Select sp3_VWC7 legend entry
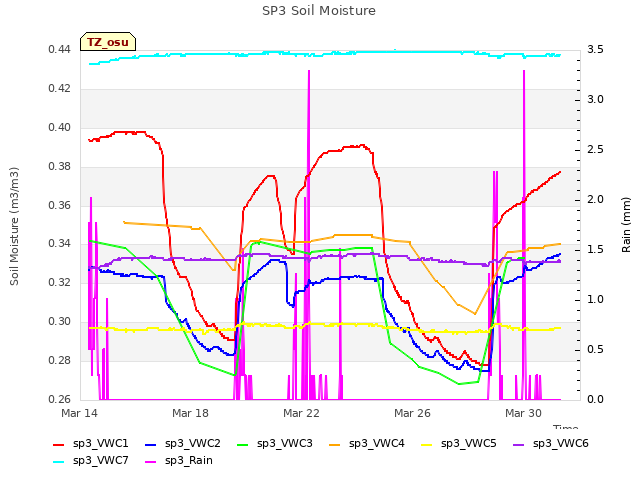The height and width of the screenshot is (480, 640). click(x=91, y=461)
